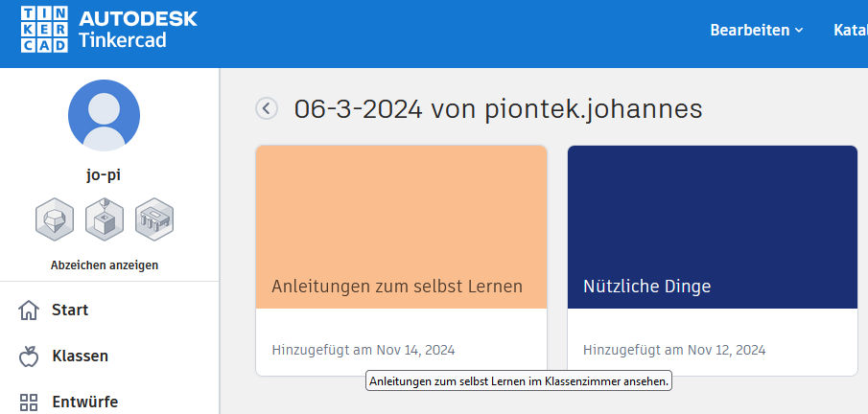Open the orange Anleitungen zum selbst Lernen card
The height and width of the screenshot is (414, 868).
point(401,227)
